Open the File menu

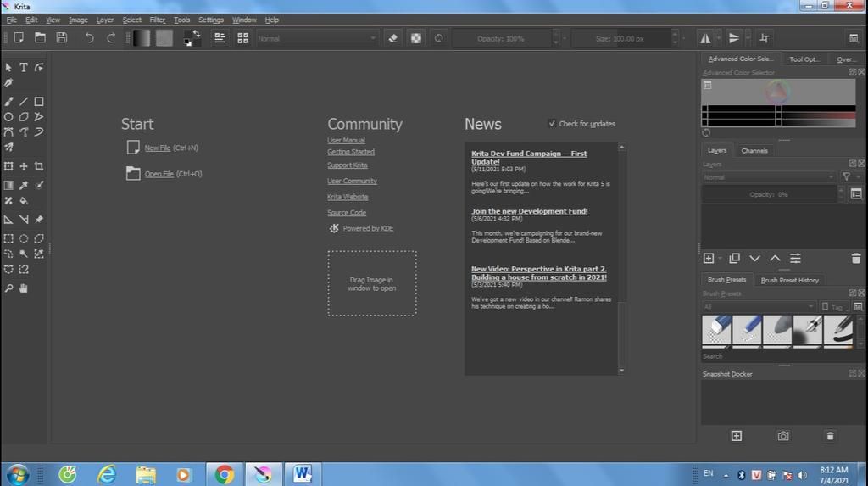(x=12, y=20)
